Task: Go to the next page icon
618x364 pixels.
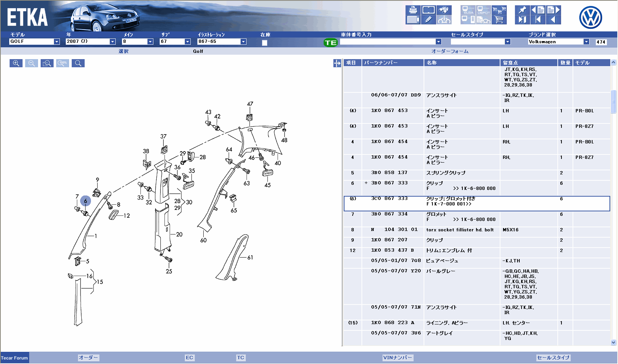Action: 553,10
